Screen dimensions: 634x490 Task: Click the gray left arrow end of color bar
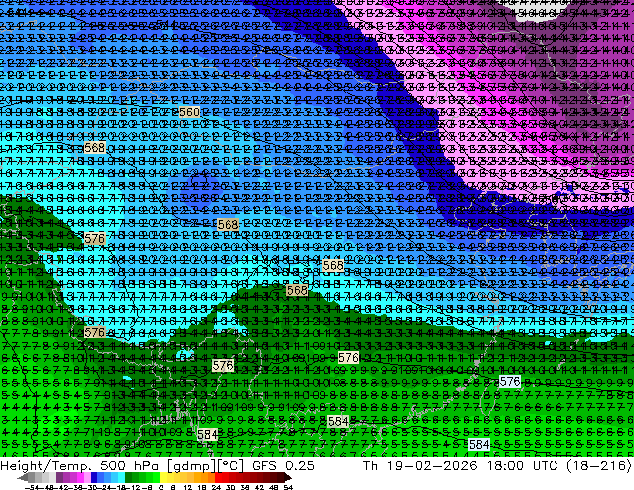[x=23, y=477]
